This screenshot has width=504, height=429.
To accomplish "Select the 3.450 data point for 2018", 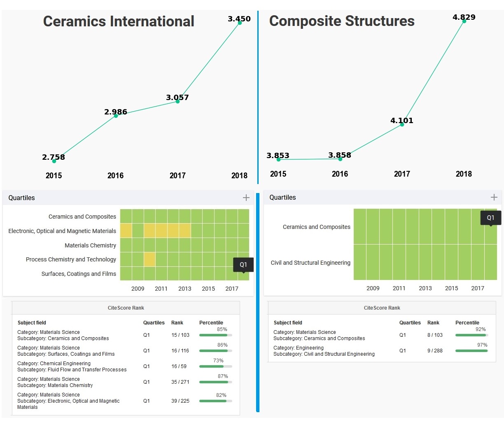I will [x=240, y=23].
